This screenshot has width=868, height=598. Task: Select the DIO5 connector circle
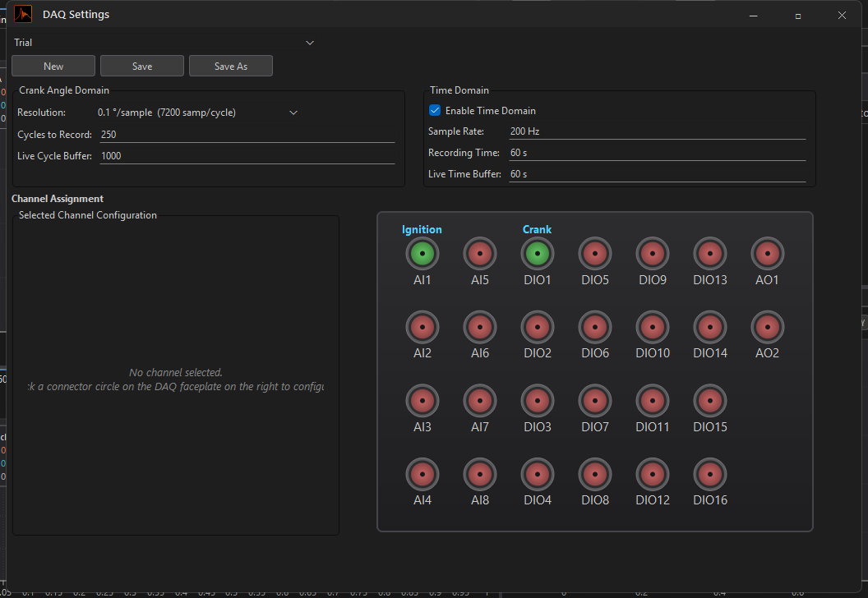[595, 254]
